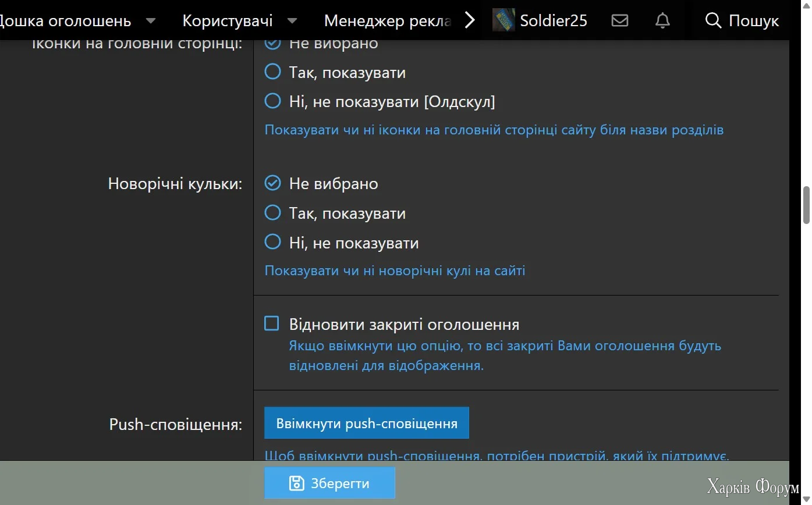The height and width of the screenshot is (505, 812).
Task: Click the page vertical scrollbar thumb
Action: click(x=807, y=205)
